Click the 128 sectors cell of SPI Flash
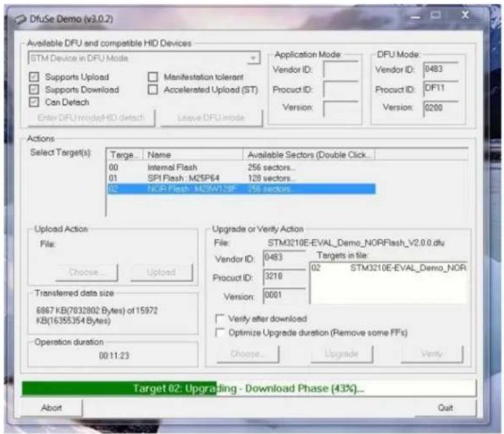This screenshot has width=504, height=434. [272, 178]
